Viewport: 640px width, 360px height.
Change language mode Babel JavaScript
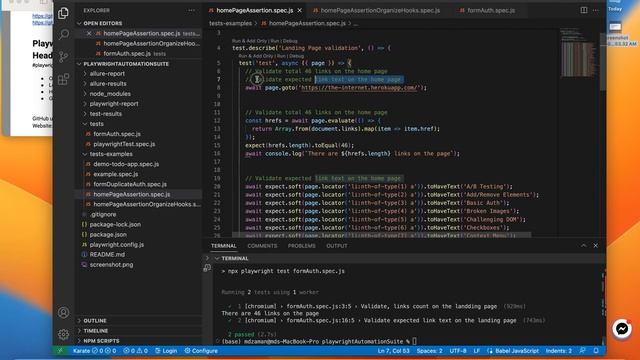[x=513, y=351]
